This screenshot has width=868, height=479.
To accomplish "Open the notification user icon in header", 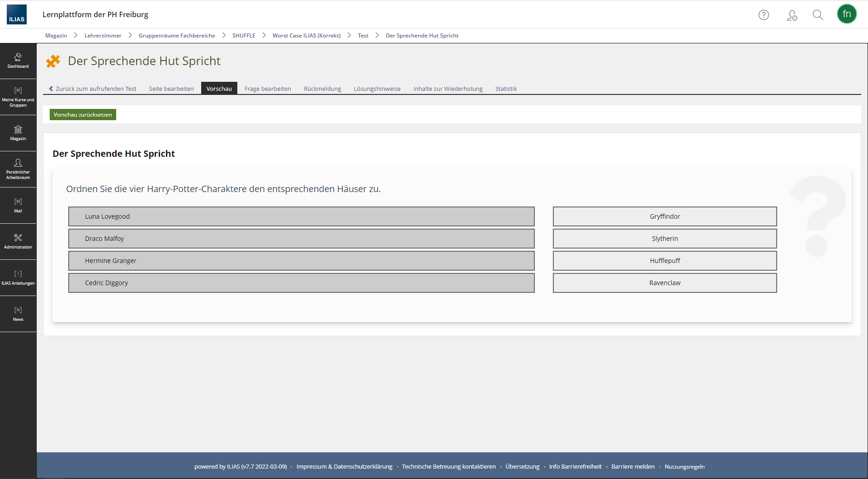I will (x=792, y=15).
